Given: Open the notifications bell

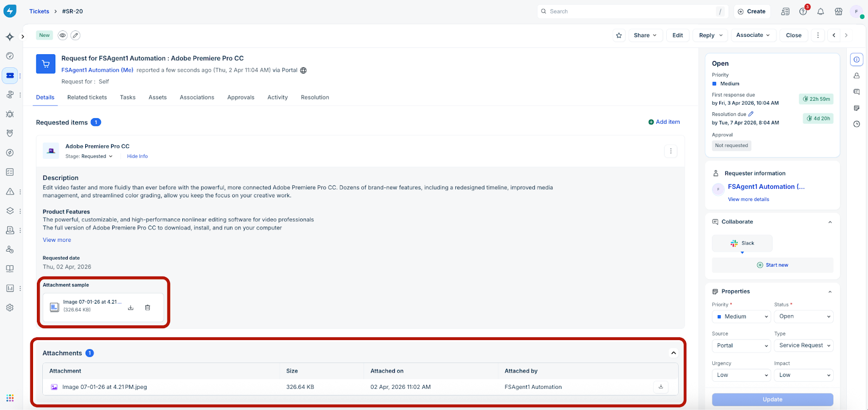Looking at the screenshot, I should pos(821,11).
